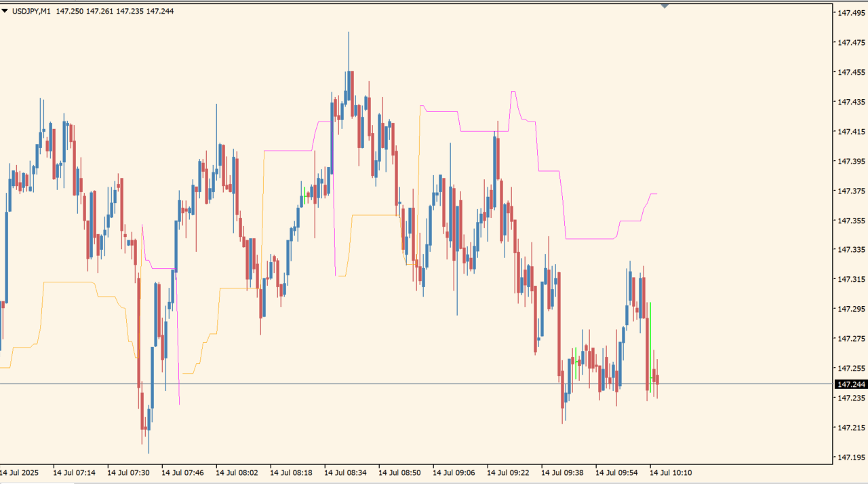The height and width of the screenshot is (484, 868).
Task: Click price scale value 147.395
Action: tap(851, 162)
